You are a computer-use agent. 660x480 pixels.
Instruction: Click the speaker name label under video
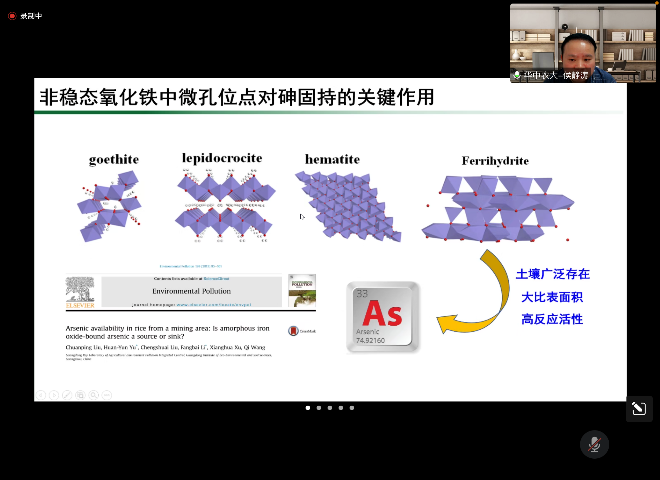click(555, 75)
